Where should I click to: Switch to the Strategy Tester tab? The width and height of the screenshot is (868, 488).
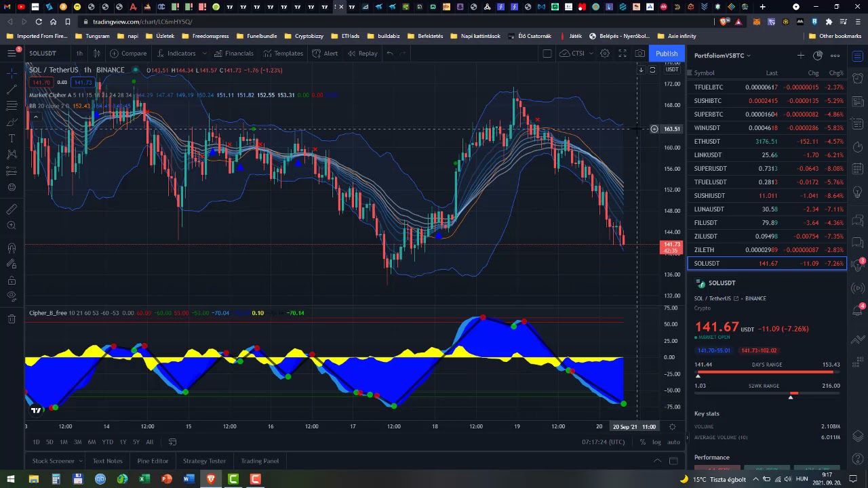tap(204, 461)
